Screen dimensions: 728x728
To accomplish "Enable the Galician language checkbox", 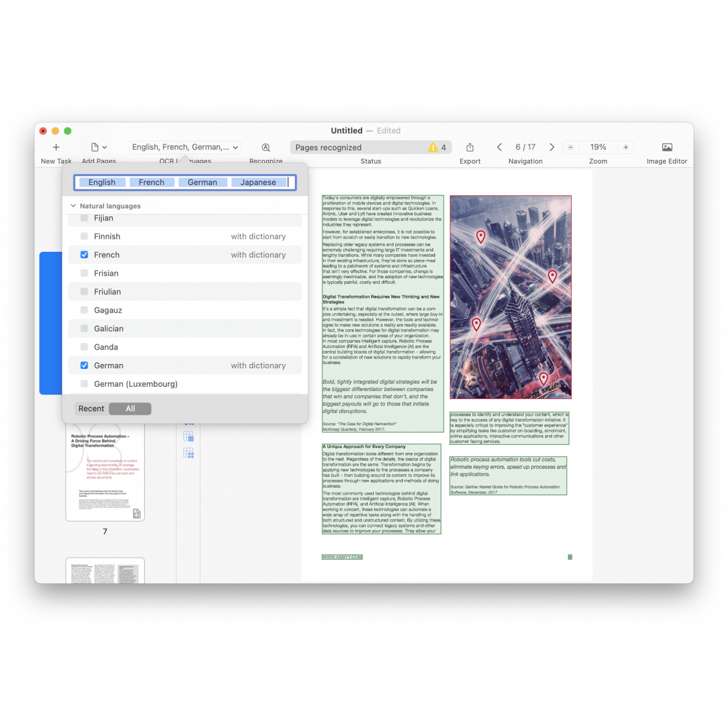I will (84, 328).
